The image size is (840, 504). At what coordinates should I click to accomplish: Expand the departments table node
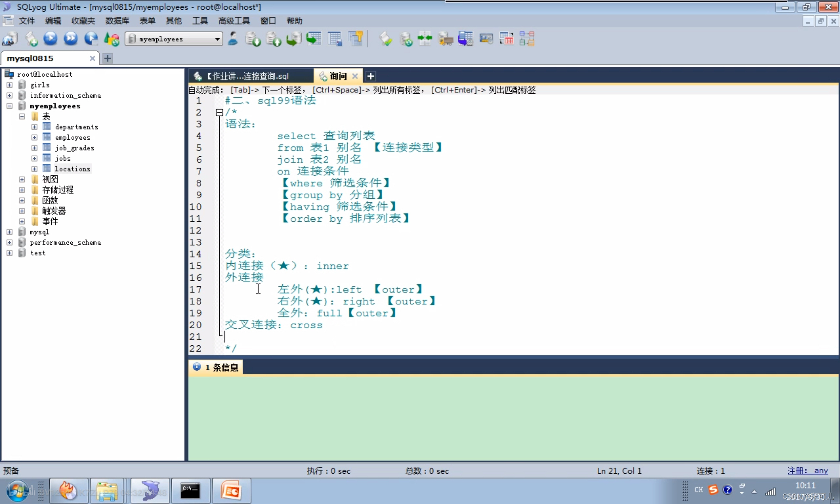pos(34,127)
